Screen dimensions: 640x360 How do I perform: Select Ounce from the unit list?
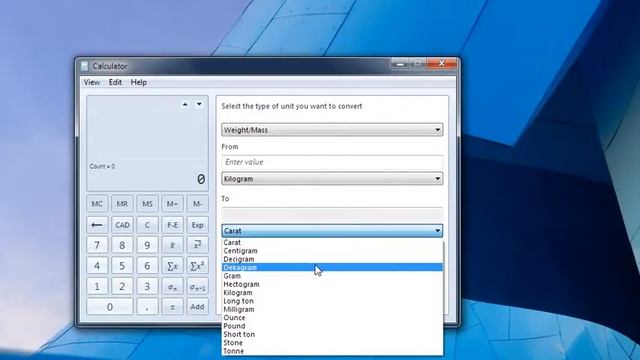(332, 318)
